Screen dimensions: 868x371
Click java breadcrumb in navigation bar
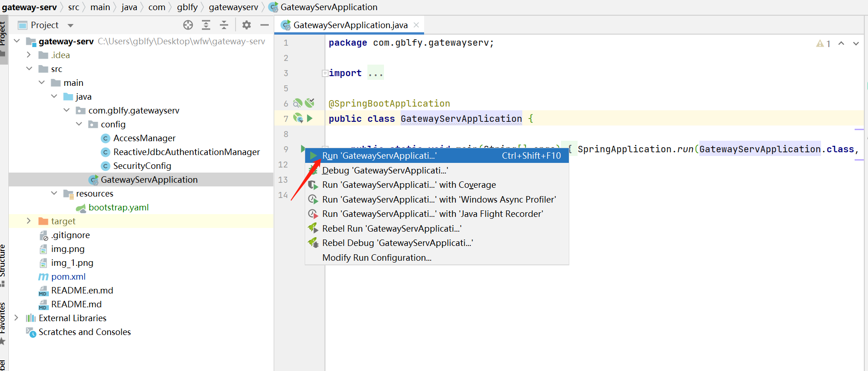click(x=129, y=7)
